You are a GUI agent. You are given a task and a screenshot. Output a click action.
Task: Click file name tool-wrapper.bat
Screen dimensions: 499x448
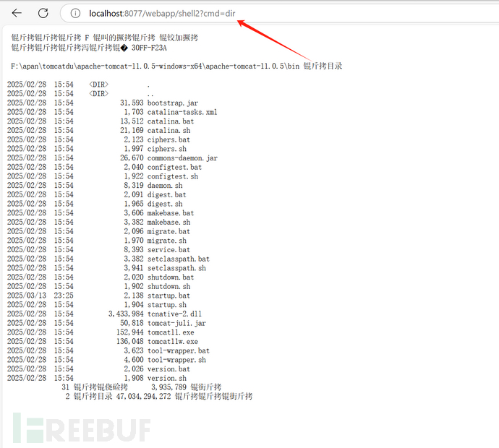coord(178,350)
